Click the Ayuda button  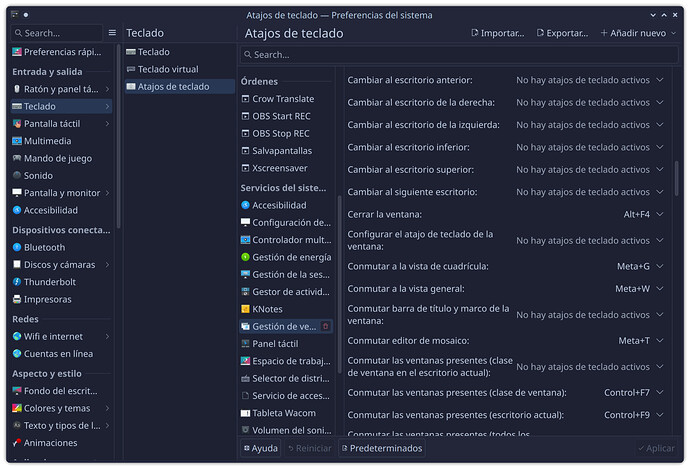(259, 448)
